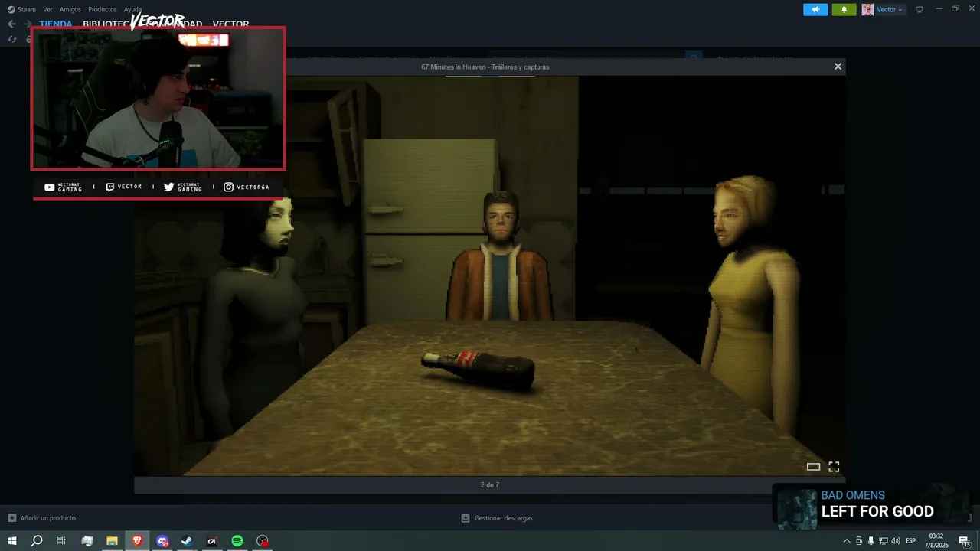Open the Ver menu
980x551 pixels.
47,10
